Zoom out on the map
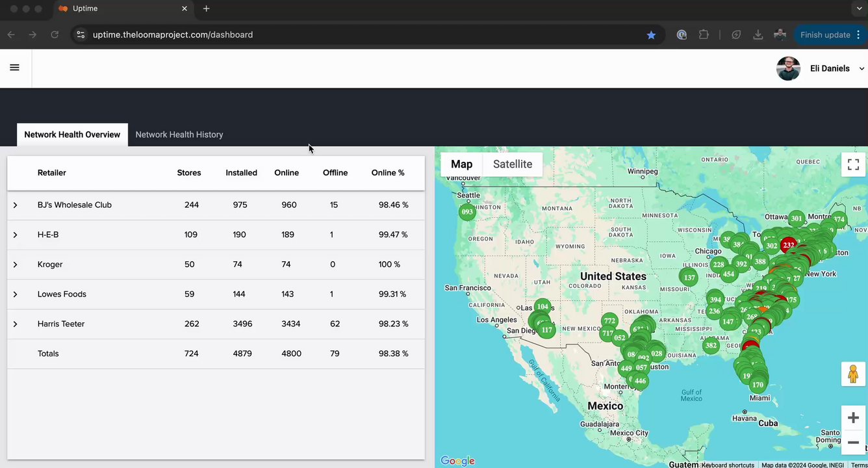This screenshot has width=868, height=468. pos(853,443)
